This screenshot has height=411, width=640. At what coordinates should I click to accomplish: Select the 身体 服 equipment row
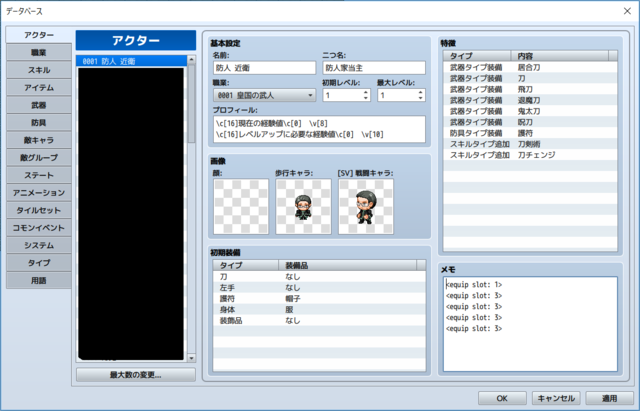coord(319,310)
